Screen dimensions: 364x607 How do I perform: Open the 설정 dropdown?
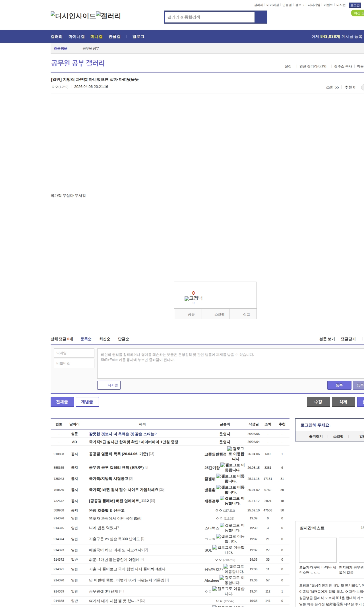(x=288, y=66)
